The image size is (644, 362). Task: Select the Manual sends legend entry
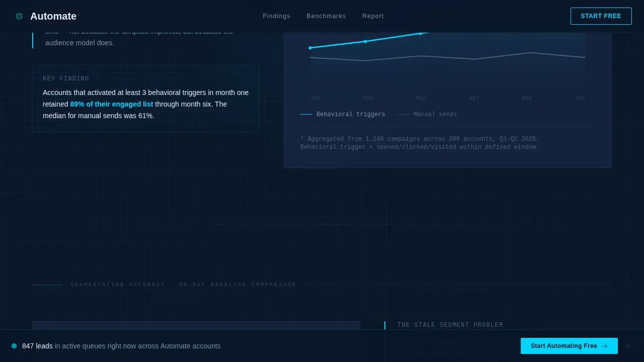[427, 114]
